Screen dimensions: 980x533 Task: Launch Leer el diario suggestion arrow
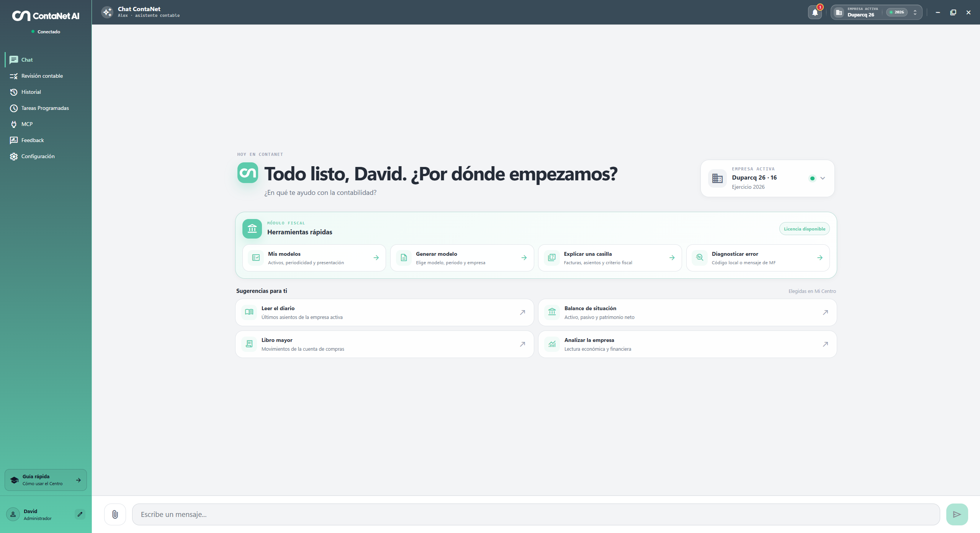tap(522, 312)
